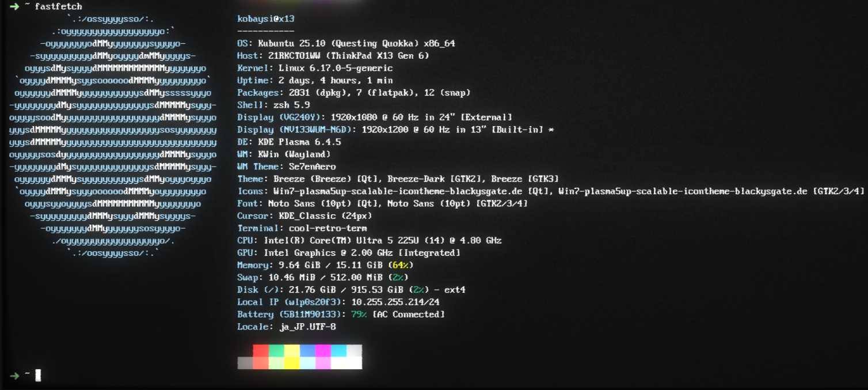Click the yellow 64% memory usage value

click(401, 265)
